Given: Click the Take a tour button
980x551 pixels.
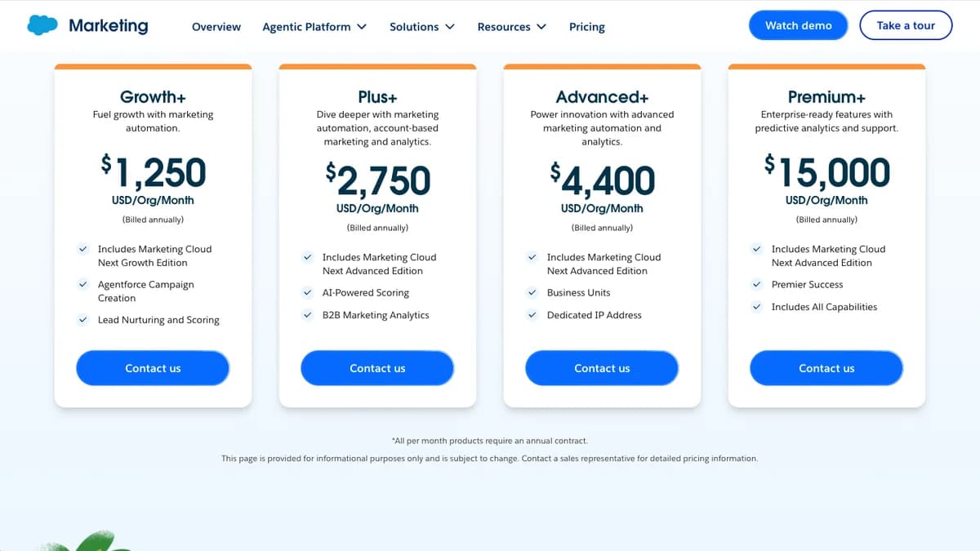Looking at the screenshot, I should 906,25.
